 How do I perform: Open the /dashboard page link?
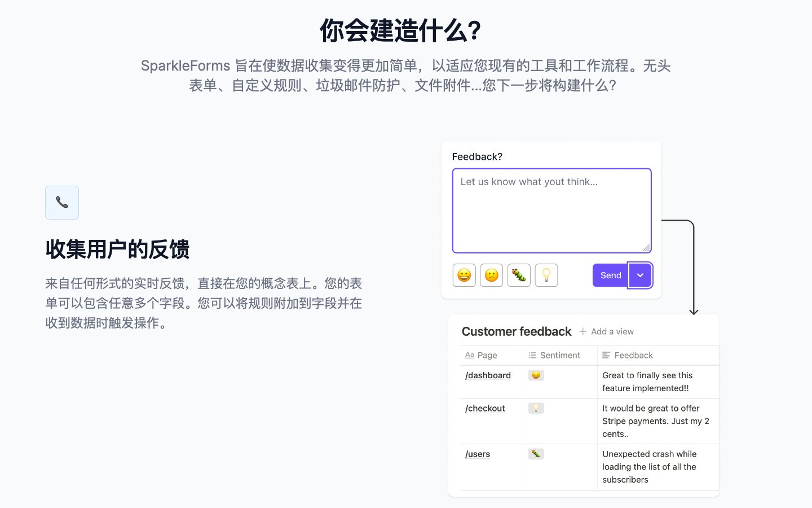[487, 375]
